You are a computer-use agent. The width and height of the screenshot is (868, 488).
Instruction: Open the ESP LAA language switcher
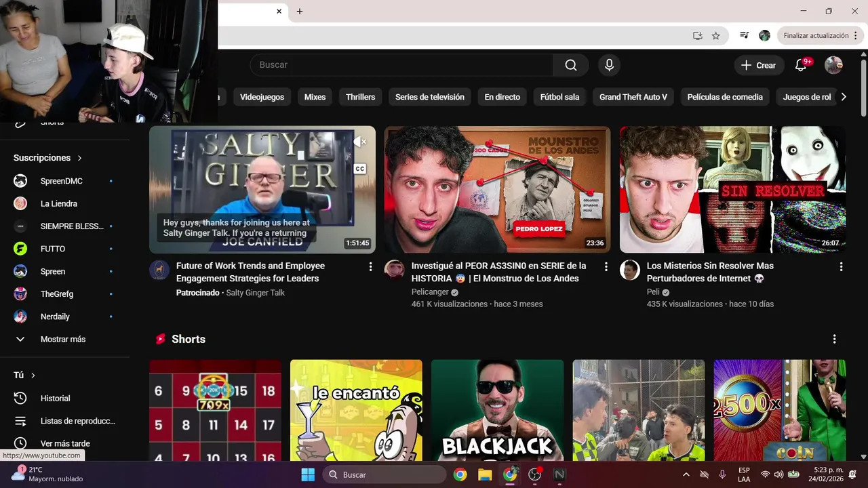click(x=744, y=474)
